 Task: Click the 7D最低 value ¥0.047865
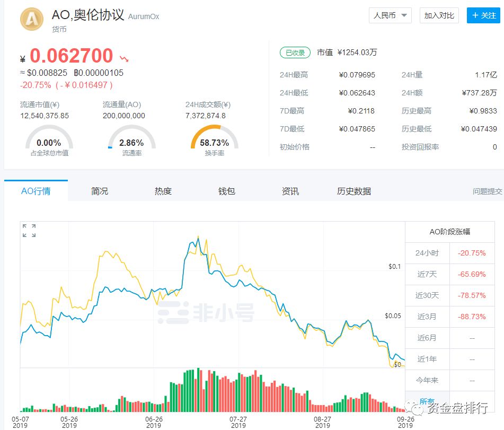pos(357,129)
